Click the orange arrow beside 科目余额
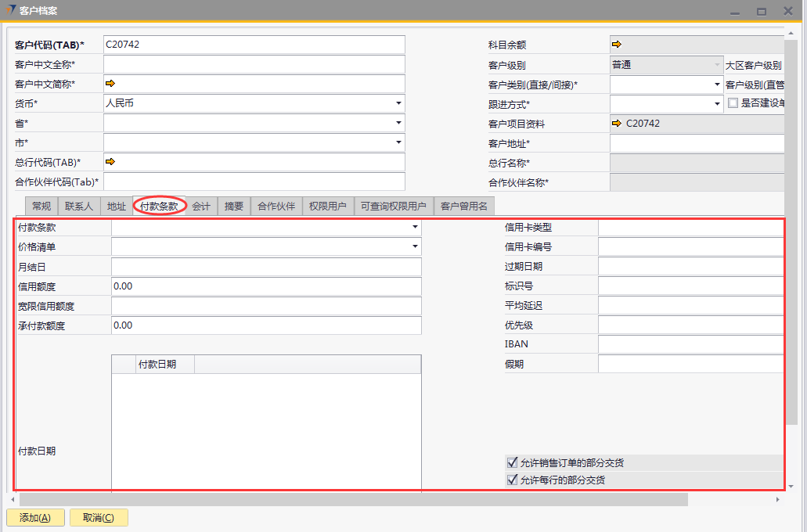 (x=617, y=45)
